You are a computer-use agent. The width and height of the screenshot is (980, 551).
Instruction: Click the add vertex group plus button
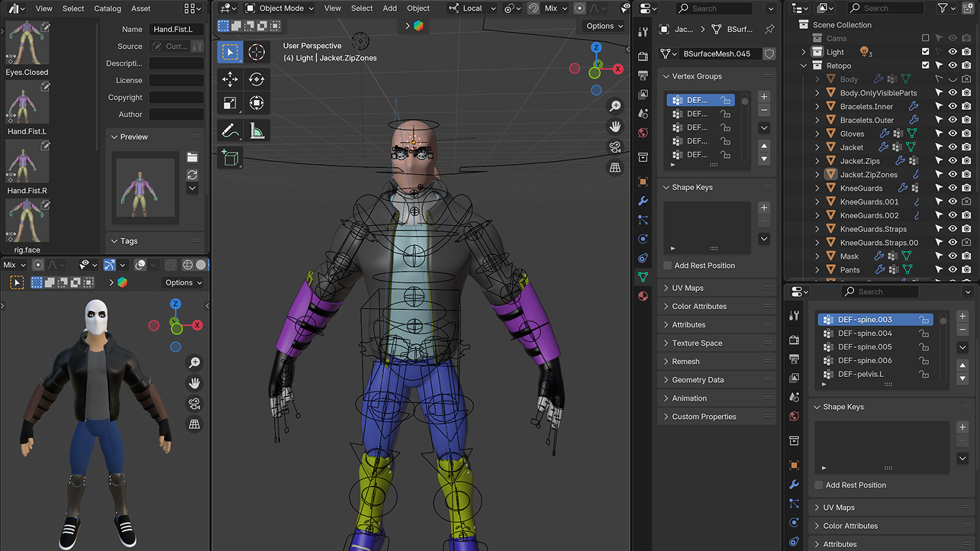click(764, 97)
